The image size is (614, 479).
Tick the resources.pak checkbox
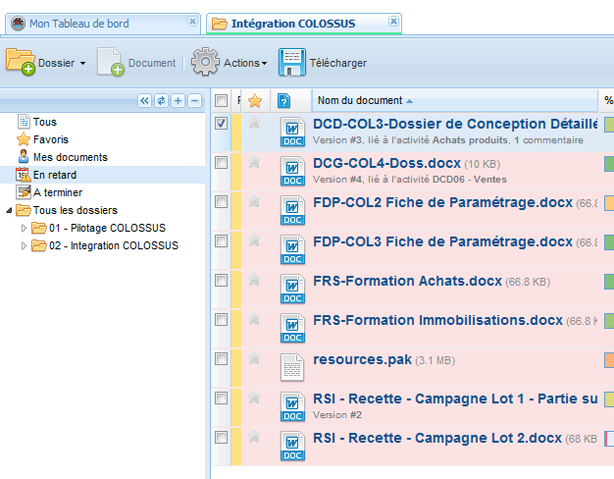click(221, 359)
